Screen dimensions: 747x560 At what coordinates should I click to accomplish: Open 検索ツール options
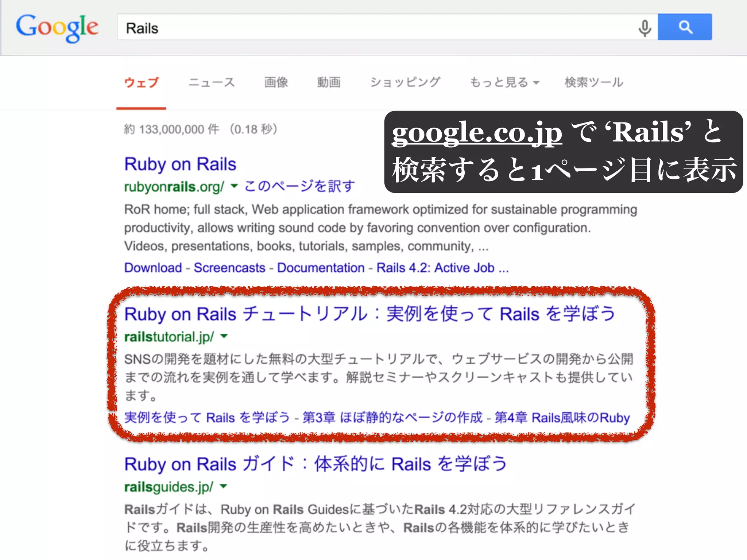pyautogui.click(x=594, y=82)
